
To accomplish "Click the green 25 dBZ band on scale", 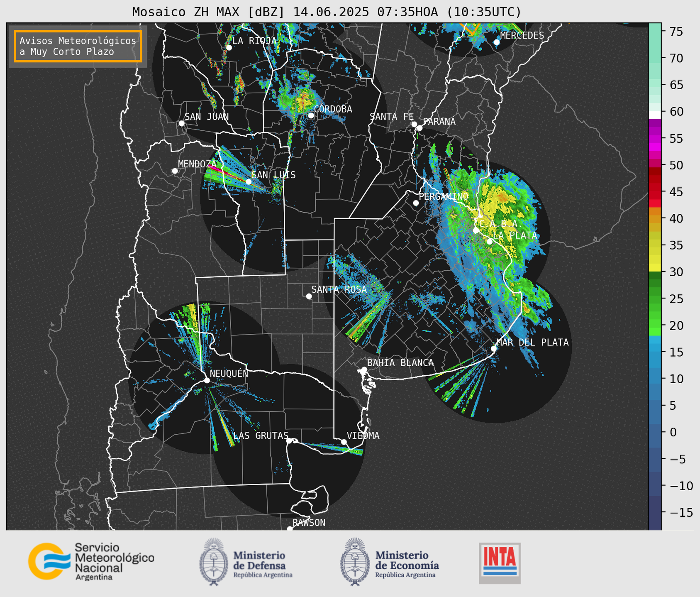I will pyautogui.click(x=655, y=298).
